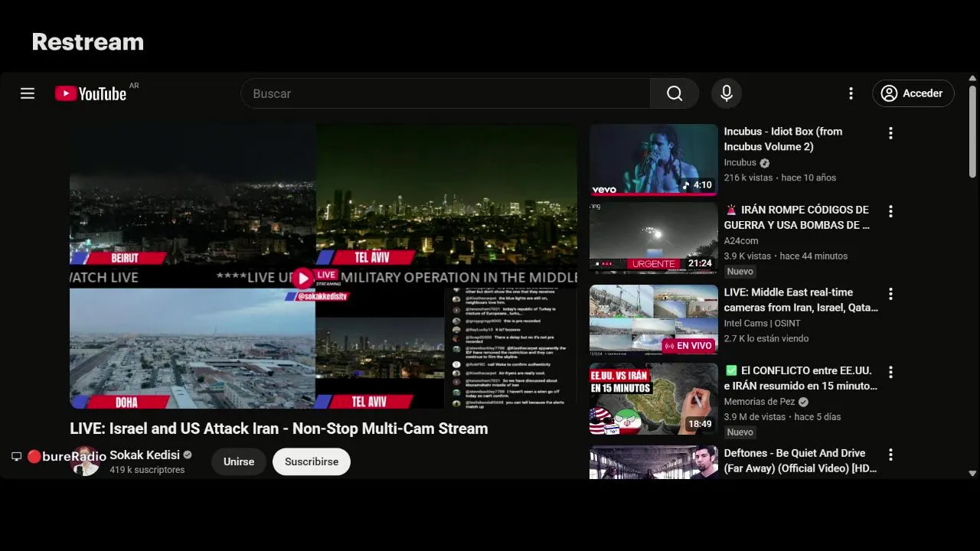This screenshot has width=980, height=551.
Task: Click the LIVE: Israel and US Attack Iran title
Action: point(279,429)
